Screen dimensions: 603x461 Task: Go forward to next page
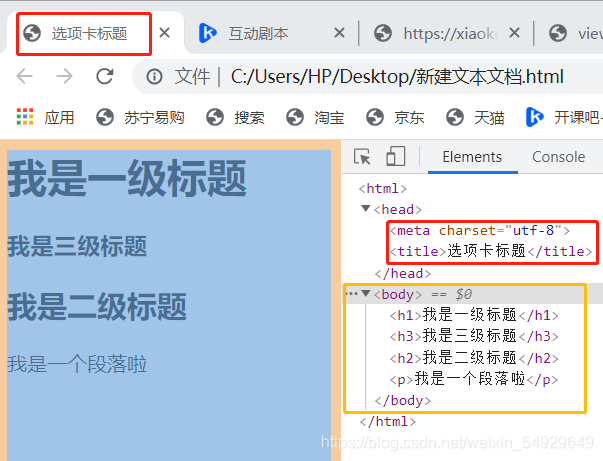pyautogui.click(x=64, y=76)
